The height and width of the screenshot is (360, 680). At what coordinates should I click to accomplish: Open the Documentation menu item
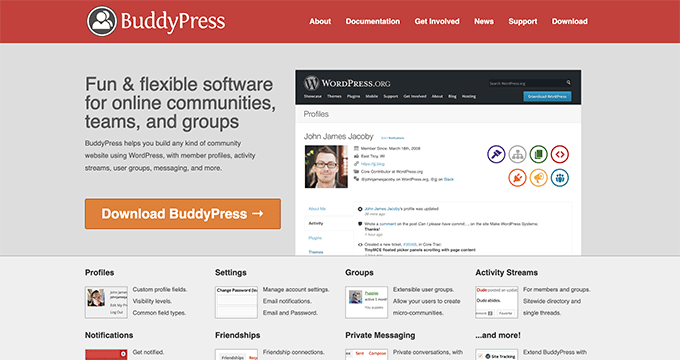point(373,21)
